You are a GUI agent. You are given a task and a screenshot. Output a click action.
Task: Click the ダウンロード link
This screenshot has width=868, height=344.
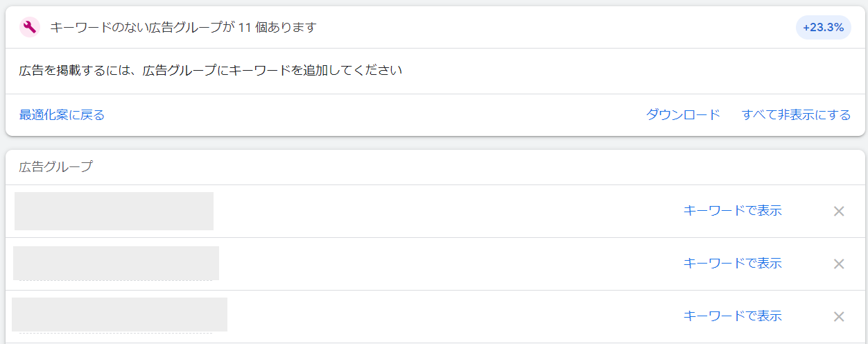683,114
